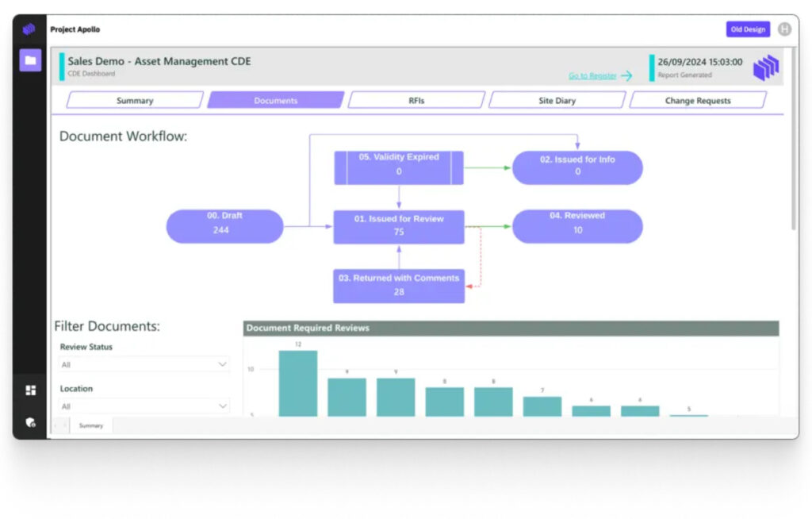The height and width of the screenshot is (519, 812).
Task: Follow the Go to Register link
Action: 592,76
